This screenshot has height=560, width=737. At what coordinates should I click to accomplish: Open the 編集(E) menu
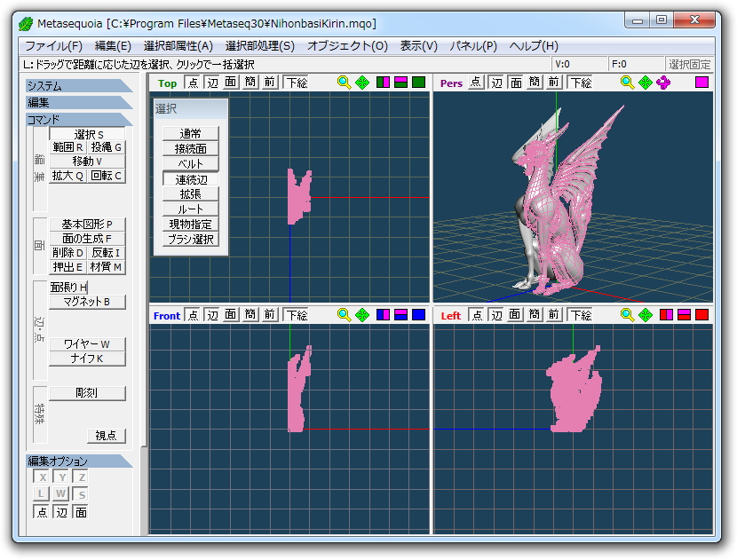[x=113, y=46]
